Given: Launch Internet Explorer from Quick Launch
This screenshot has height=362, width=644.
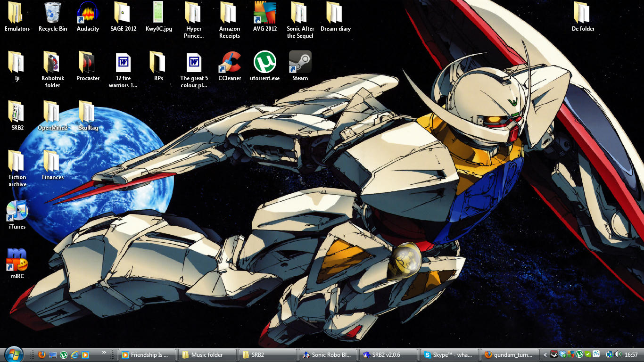Looking at the screenshot, I should [x=74, y=354].
